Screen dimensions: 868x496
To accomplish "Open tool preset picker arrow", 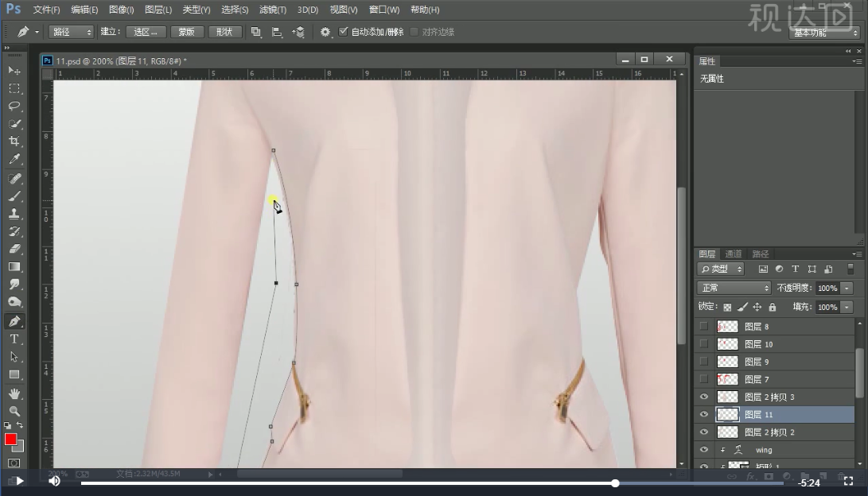I will (37, 32).
